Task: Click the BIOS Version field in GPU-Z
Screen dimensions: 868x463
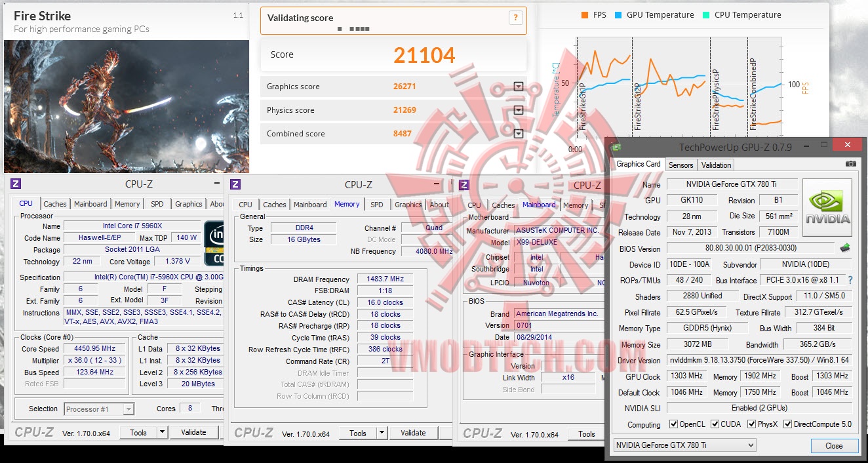Action: click(752, 249)
